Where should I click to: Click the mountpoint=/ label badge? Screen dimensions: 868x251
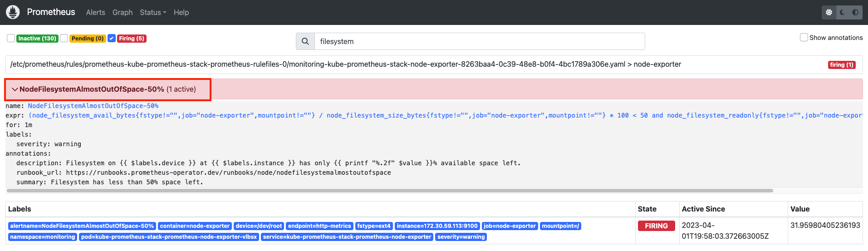click(x=560, y=226)
